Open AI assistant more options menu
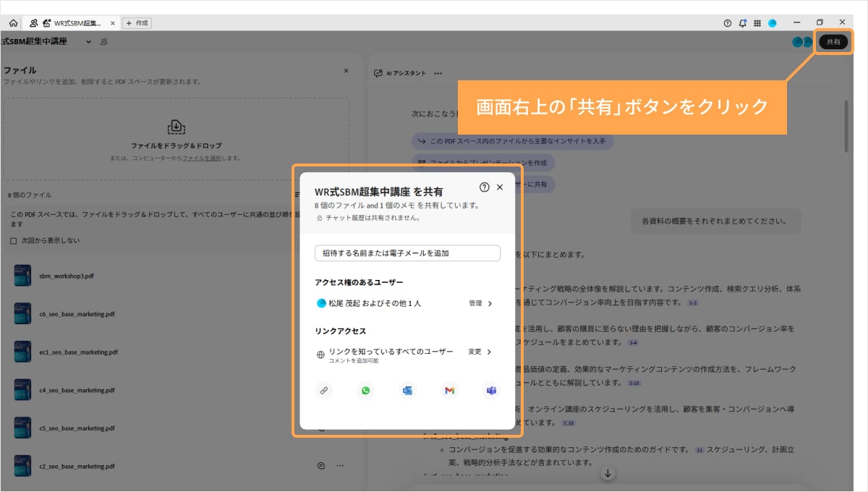868x492 pixels. [x=438, y=73]
